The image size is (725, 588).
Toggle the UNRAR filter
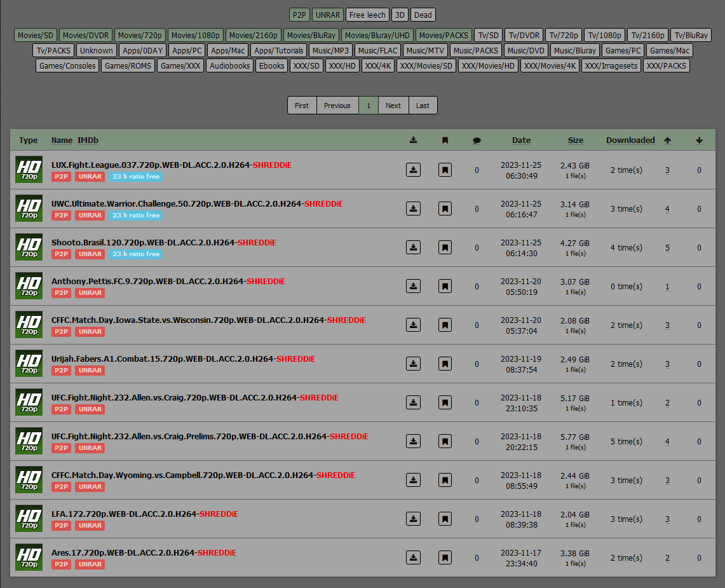[x=328, y=15]
